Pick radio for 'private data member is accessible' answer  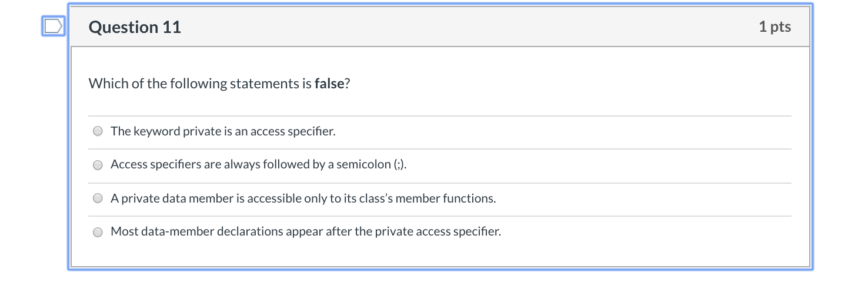[98, 198]
